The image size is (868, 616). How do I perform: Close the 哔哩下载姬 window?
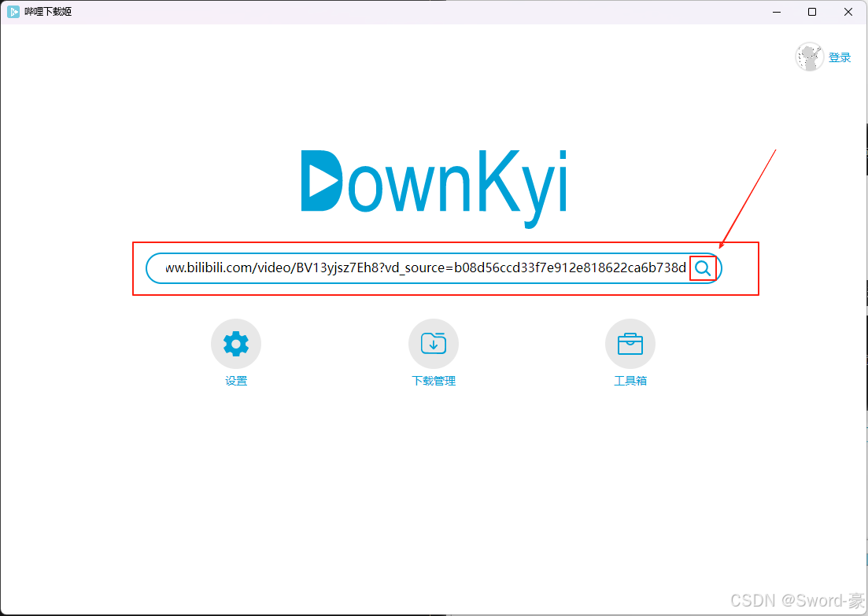tap(848, 12)
